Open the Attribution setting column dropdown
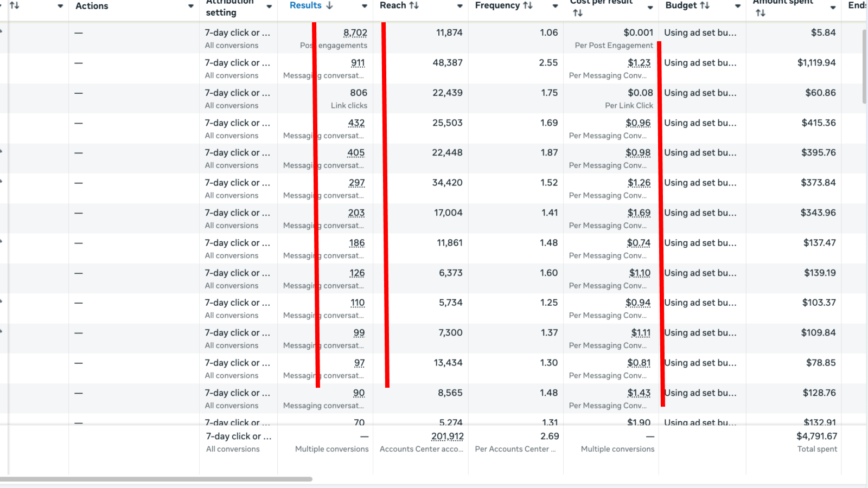The image size is (868, 488). 269,7
